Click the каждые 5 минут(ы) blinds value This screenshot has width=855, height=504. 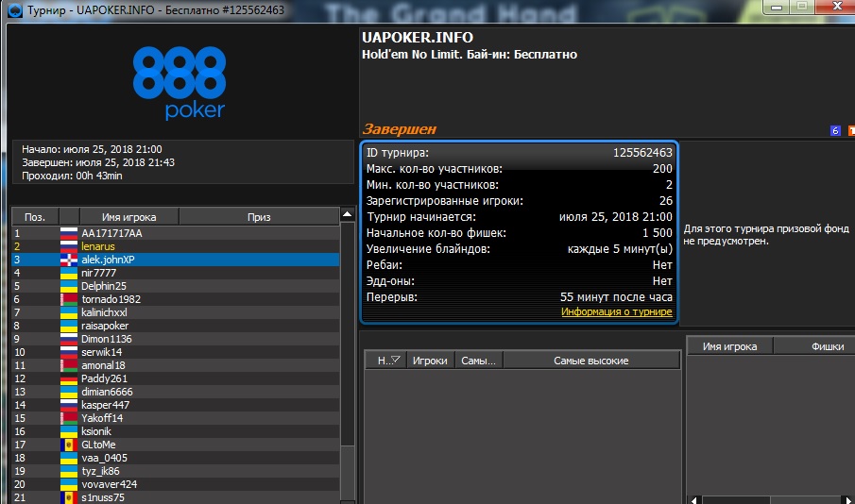[x=620, y=249]
